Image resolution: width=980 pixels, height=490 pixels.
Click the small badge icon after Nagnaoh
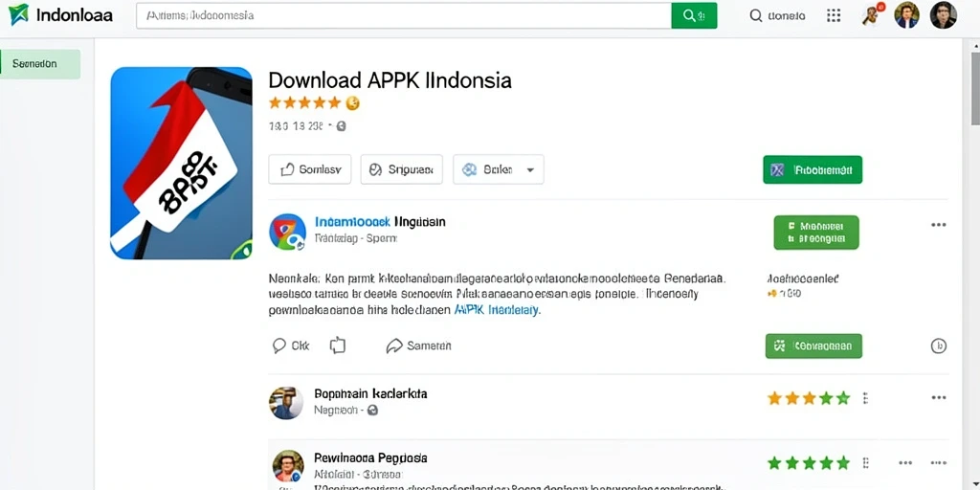(372, 411)
